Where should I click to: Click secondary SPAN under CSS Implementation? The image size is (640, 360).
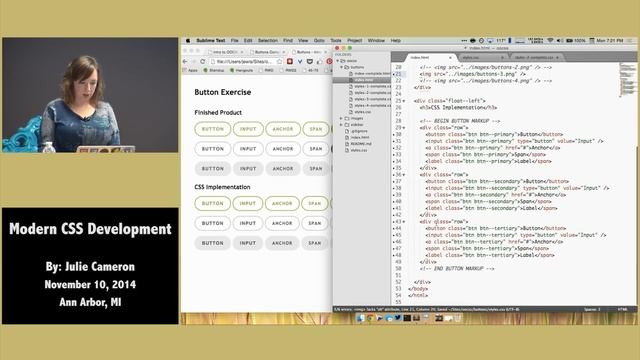click(315, 223)
